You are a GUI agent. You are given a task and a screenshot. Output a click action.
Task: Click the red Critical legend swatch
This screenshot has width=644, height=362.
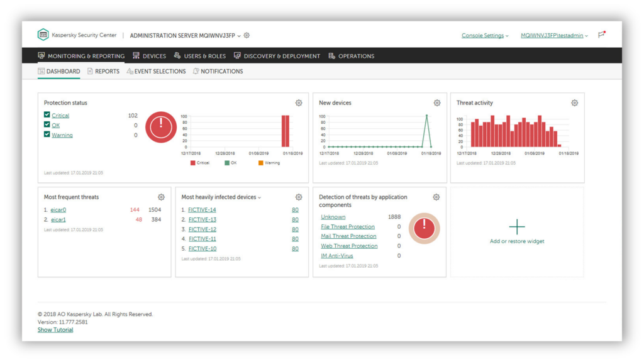(x=193, y=163)
